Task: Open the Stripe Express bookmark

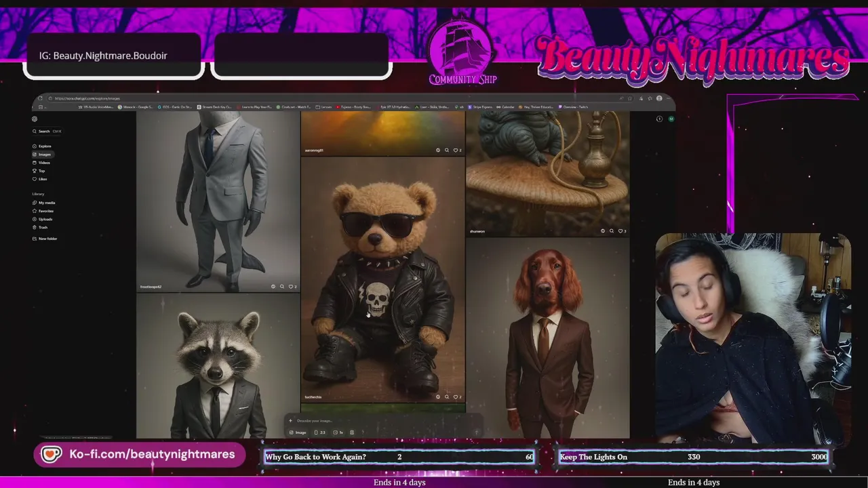Action: (x=480, y=107)
